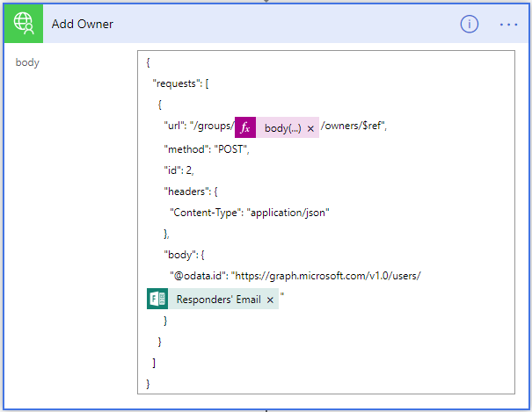Image resolution: width=532 pixels, height=412 pixels.
Task: Click the Add Owner action title
Action: 82,24
